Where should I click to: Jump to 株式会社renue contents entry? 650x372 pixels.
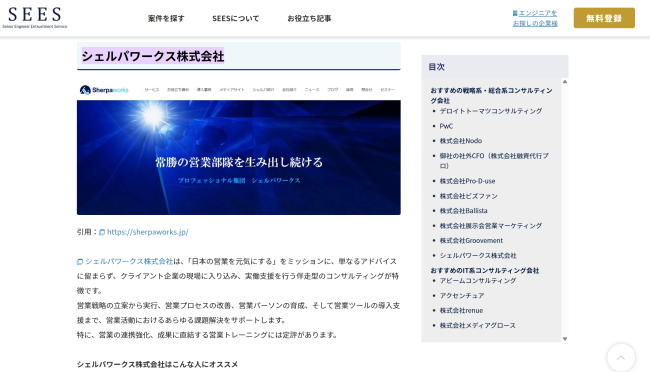coord(461,311)
